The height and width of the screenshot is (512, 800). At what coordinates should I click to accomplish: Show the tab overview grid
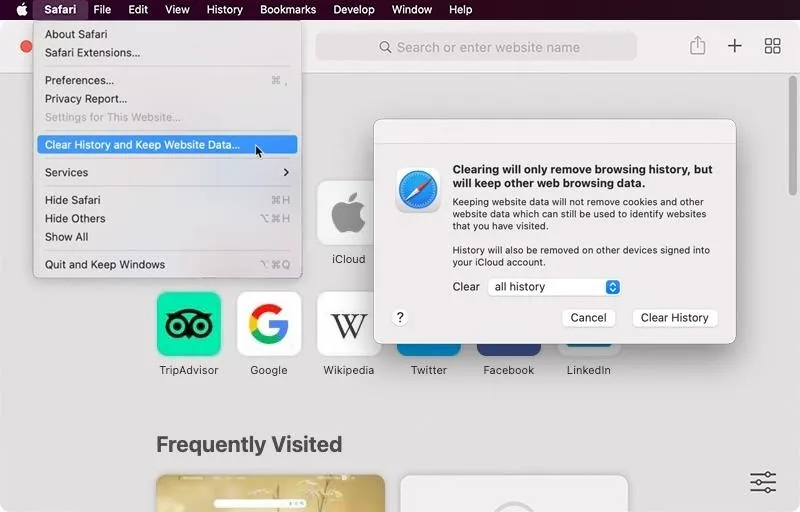pos(772,46)
